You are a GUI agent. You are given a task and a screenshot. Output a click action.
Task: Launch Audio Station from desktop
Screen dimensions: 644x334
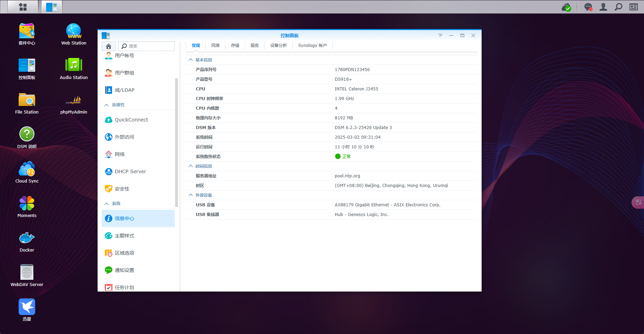coord(74,69)
